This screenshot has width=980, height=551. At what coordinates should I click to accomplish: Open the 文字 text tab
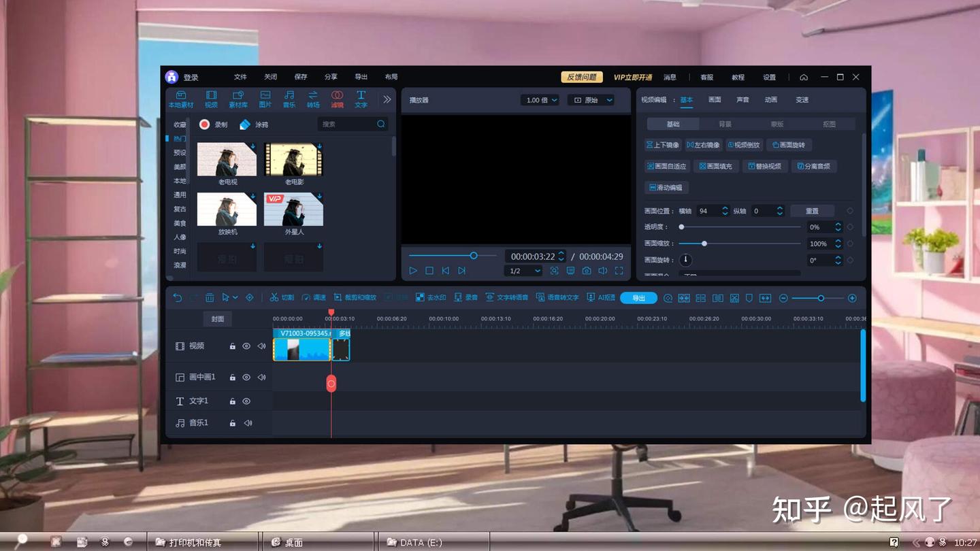point(361,99)
